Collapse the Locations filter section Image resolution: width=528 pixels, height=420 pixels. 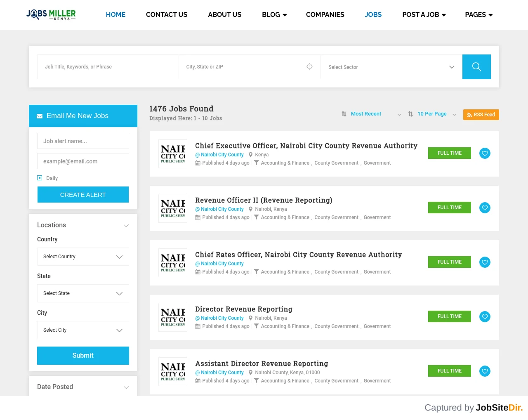tap(83, 225)
